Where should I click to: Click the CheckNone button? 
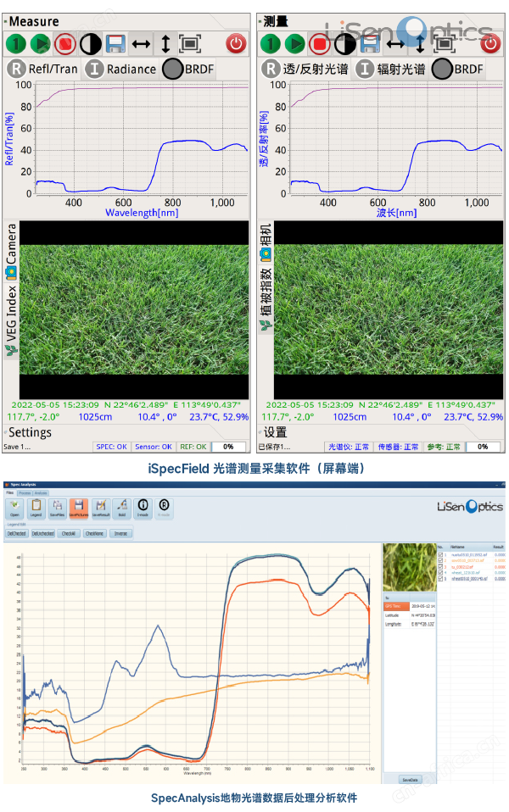click(x=94, y=533)
